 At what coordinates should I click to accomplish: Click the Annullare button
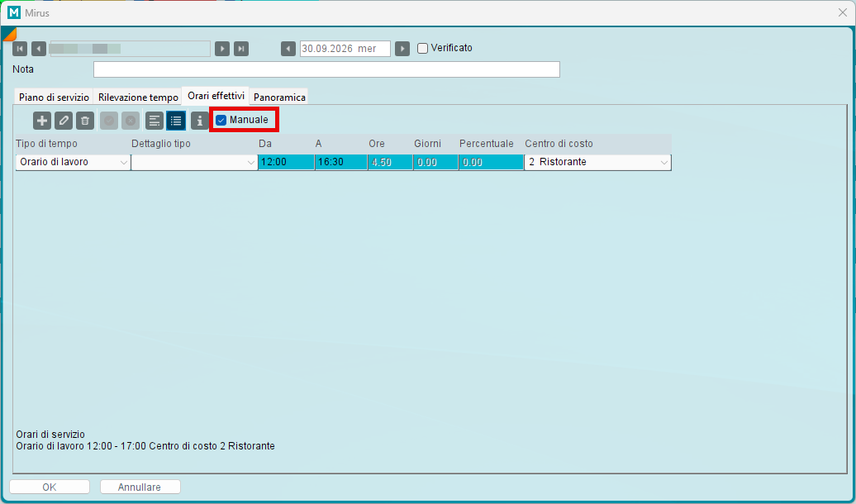click(140, 487)
